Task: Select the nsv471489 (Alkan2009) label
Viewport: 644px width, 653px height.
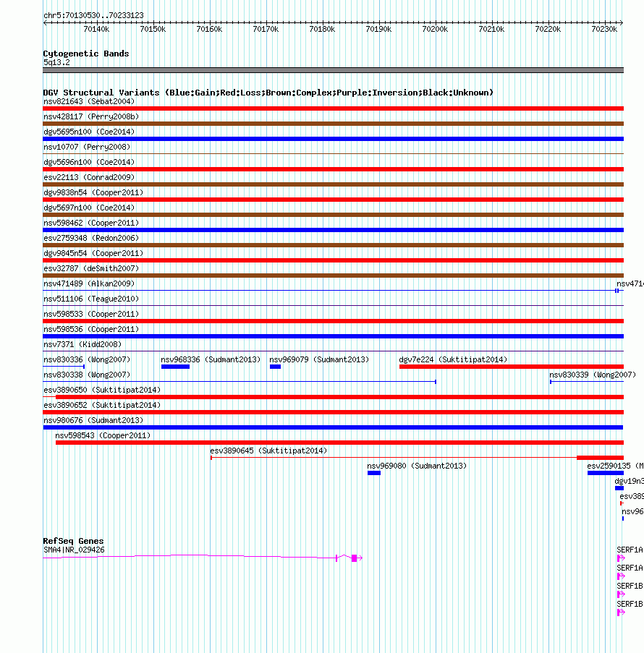Action: click(89, 283)
